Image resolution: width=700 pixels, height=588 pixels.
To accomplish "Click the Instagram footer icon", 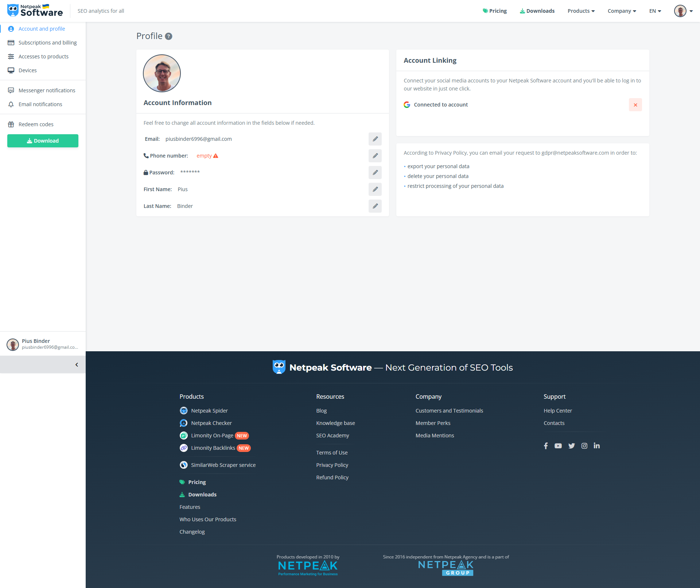I will pyautogui.click(x=584, y=446).
